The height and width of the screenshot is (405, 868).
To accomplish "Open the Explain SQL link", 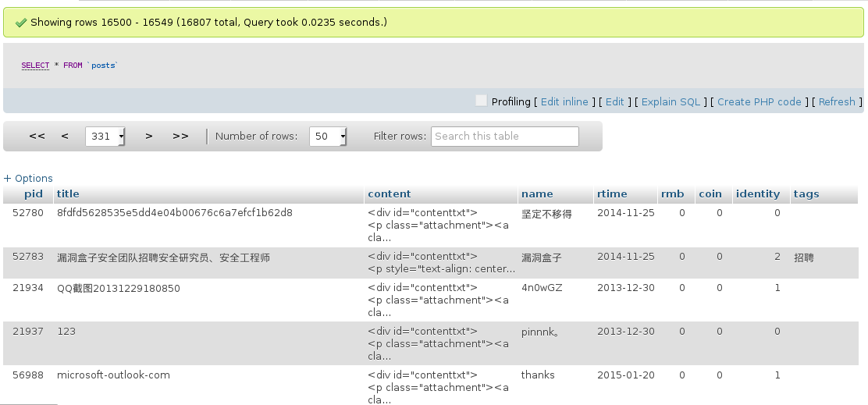I will click(671, 101).
